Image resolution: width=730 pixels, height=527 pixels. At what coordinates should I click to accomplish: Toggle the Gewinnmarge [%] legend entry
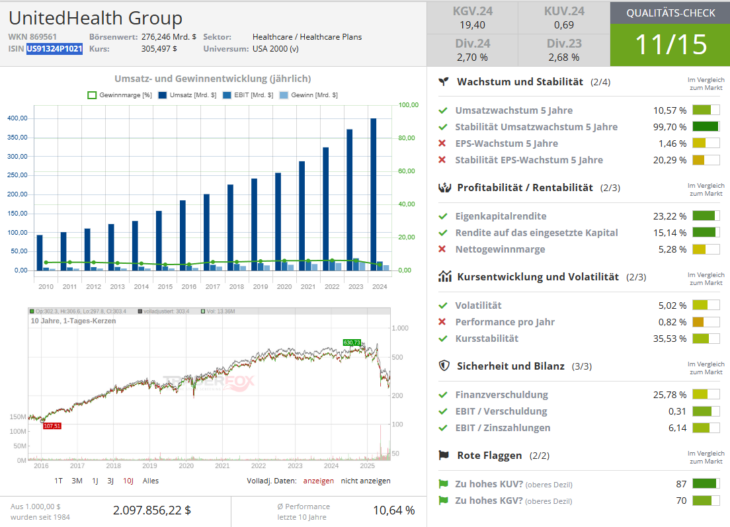[x=120, y=95]
